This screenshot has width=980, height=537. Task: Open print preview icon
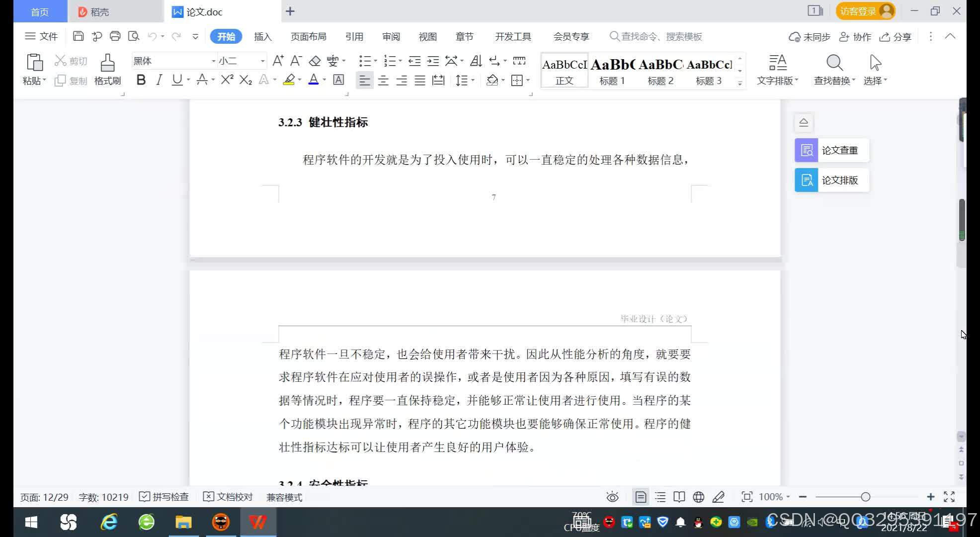point(133,36)
